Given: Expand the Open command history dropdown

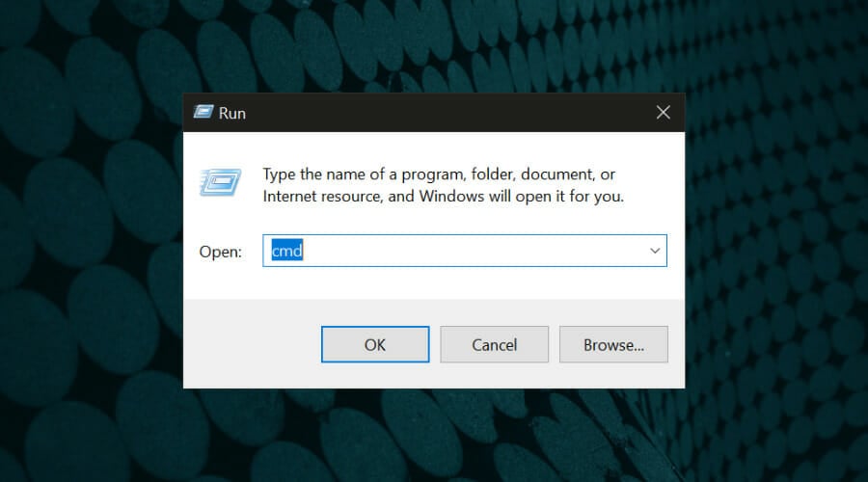Looking at the screenshot, I should tap(654, 251).
